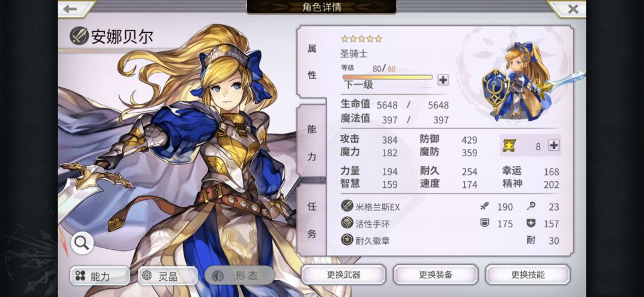Click the 更换技能 button

[x=528, y=275]
